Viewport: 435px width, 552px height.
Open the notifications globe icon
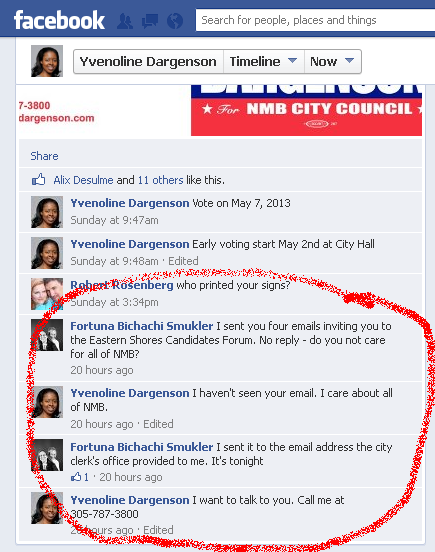coord(175,21)
